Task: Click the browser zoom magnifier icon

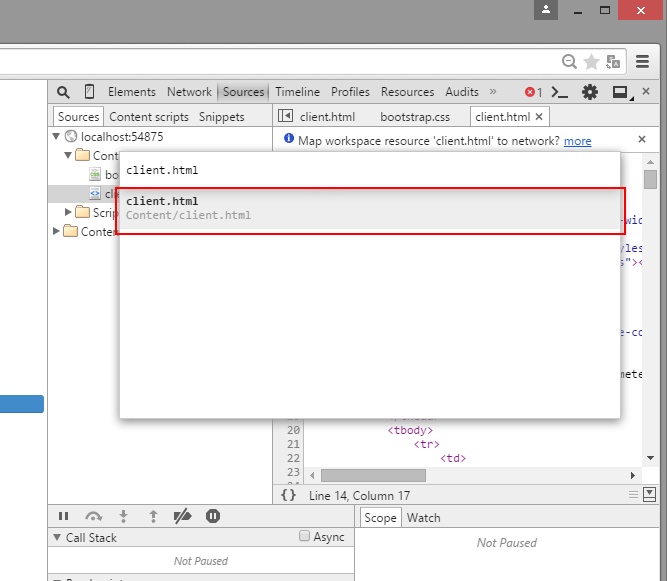Action: pyautogui.click(x=569, y=62)
